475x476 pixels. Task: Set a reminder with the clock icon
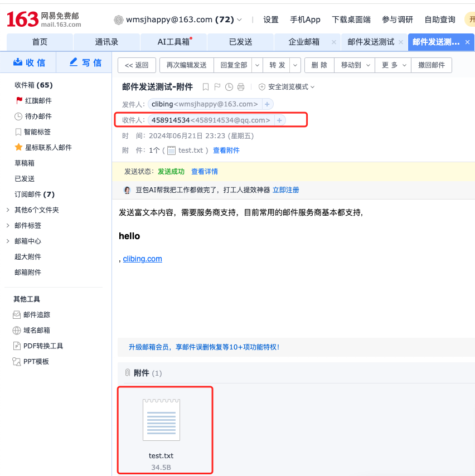pyautogui.click(x=229, y=87)
